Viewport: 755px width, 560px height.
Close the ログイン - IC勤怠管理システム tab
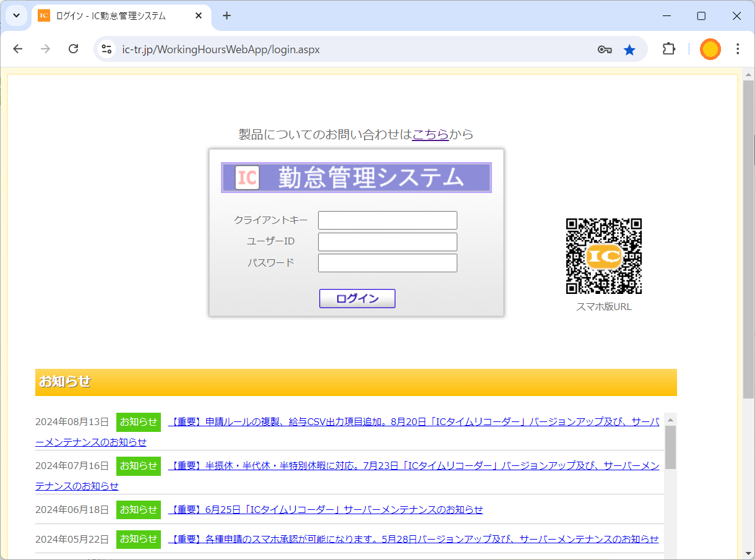pos(199,16)
